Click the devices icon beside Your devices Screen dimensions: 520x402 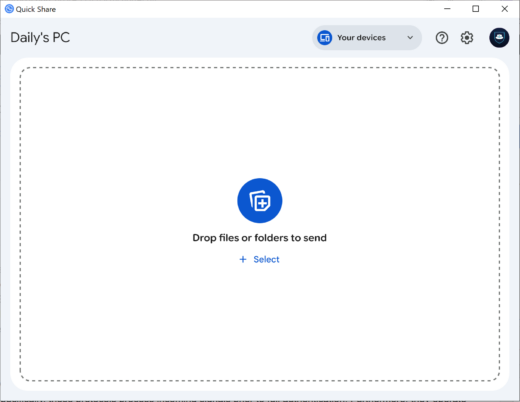[324, 38]
